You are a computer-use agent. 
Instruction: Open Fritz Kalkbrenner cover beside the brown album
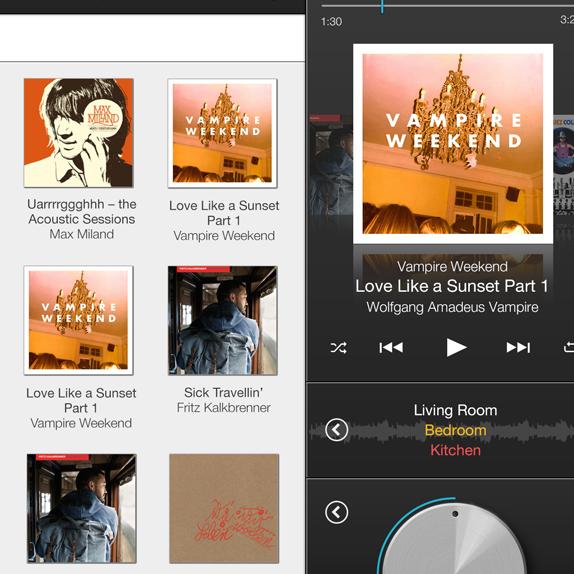[x=81, y=508]
